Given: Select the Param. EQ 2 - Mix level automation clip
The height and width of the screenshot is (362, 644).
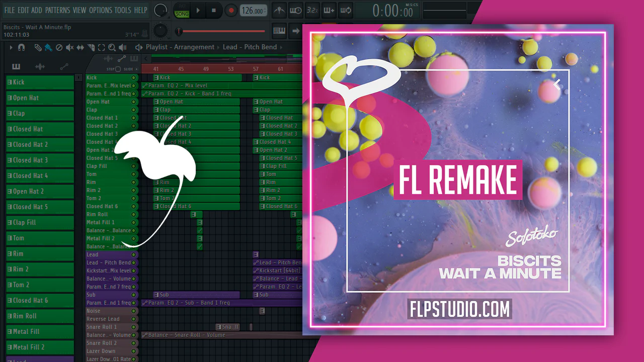Looking at the screenshot, I should tap(222, 85).
